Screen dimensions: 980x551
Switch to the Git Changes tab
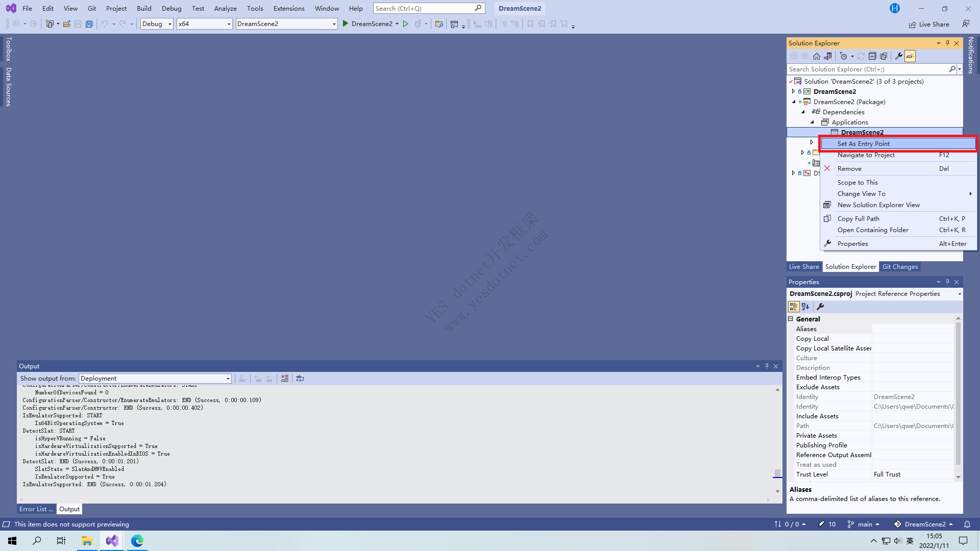pos(900,267)
